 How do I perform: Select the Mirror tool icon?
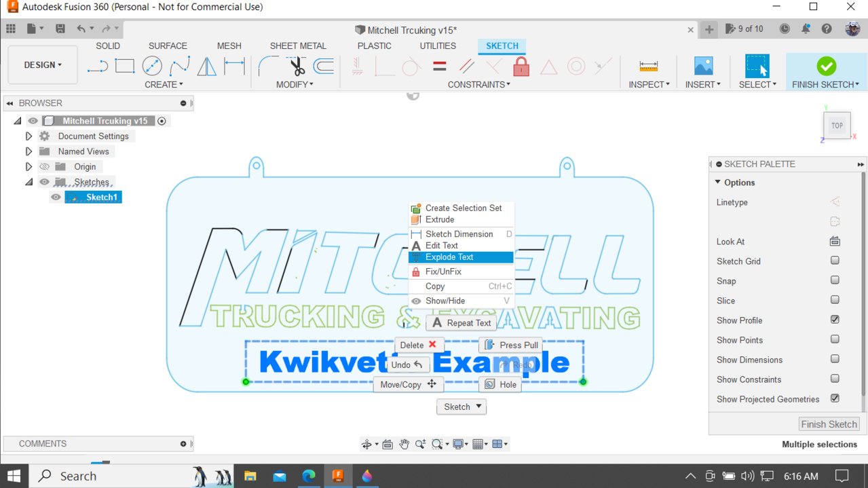click(207, 66)
